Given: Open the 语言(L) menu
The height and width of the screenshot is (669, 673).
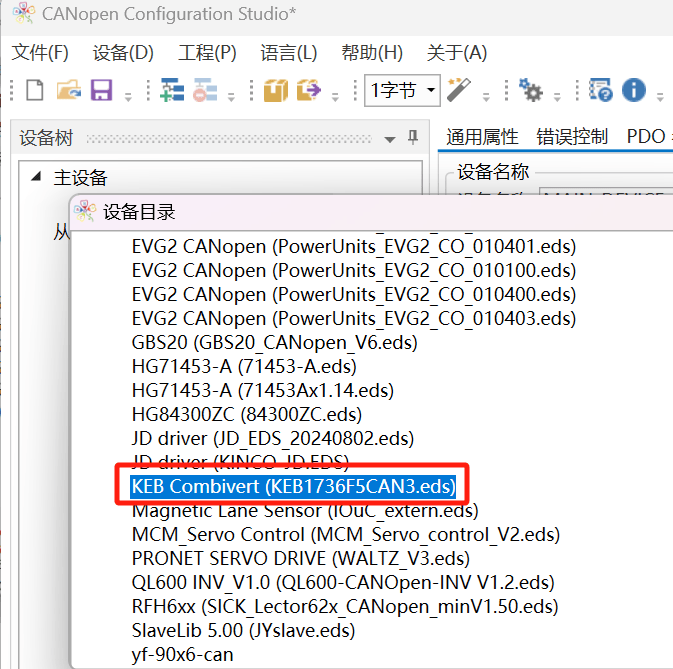Looking at the screenshot, I should coord(288,53).
